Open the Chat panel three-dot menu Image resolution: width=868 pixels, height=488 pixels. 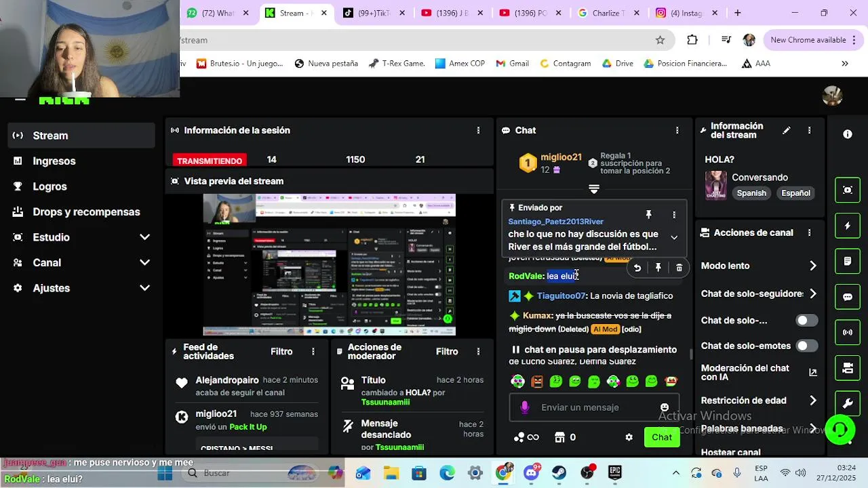677,130
